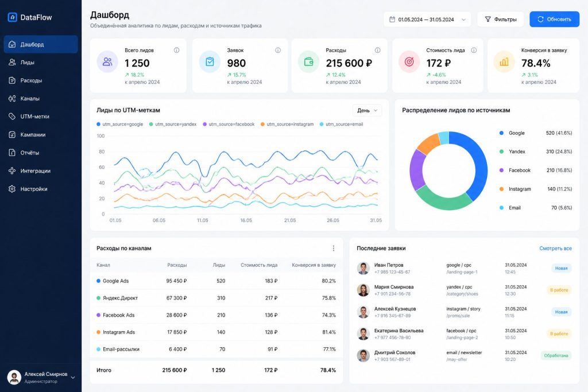Image resolution: width=588 pixels, height=392 pixels.
Task: Sort by Расходы column header
Action: (177, 265)
